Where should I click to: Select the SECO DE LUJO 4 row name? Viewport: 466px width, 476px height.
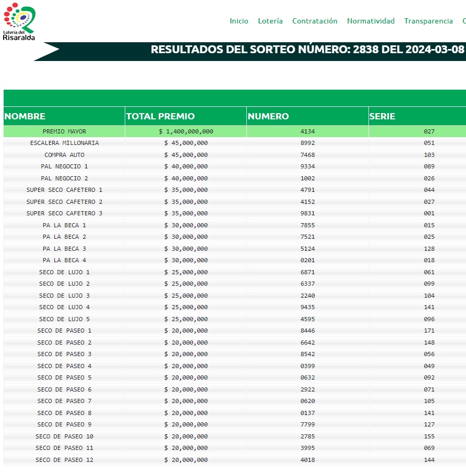(64, 307)
